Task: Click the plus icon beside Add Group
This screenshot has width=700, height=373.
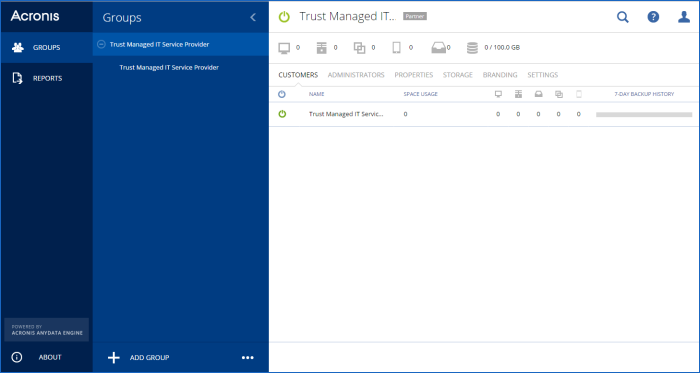Action: (x=114, y=357)
